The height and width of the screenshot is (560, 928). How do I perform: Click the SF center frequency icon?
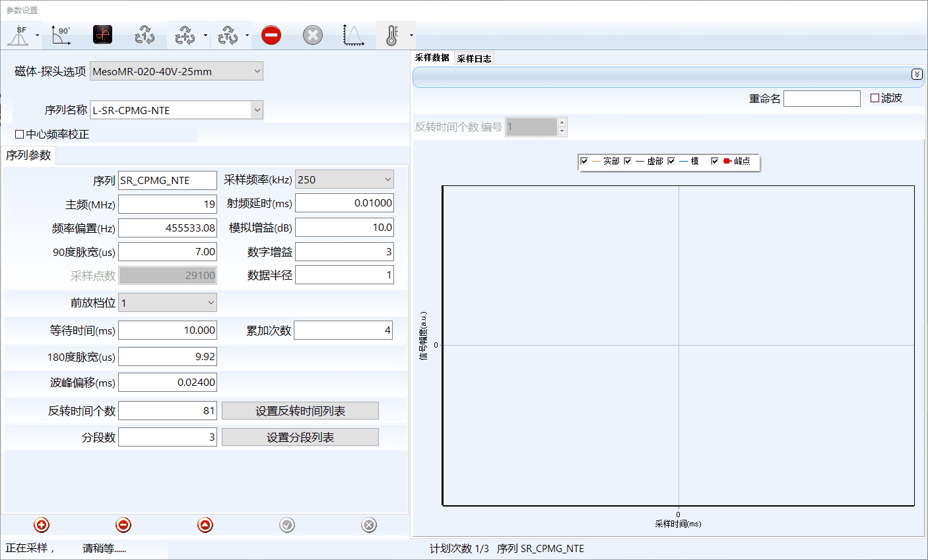point(18,35)
